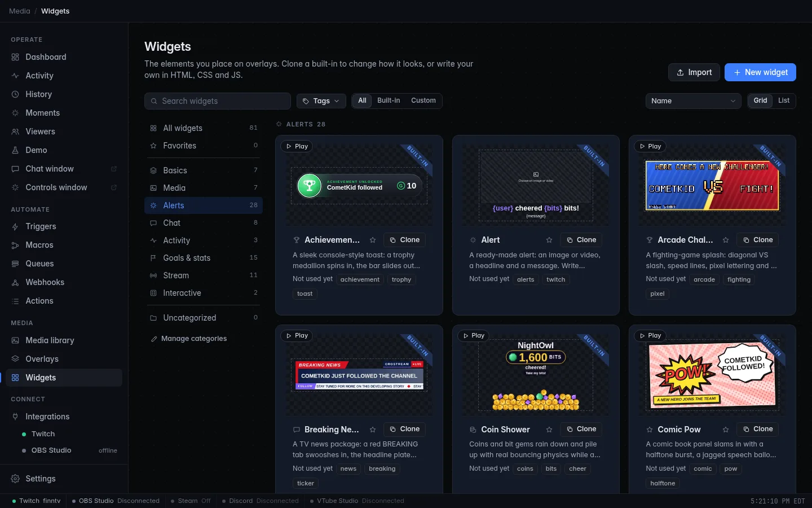Click the Integrations plug icon
812x508 pixels.
[15, 417]
